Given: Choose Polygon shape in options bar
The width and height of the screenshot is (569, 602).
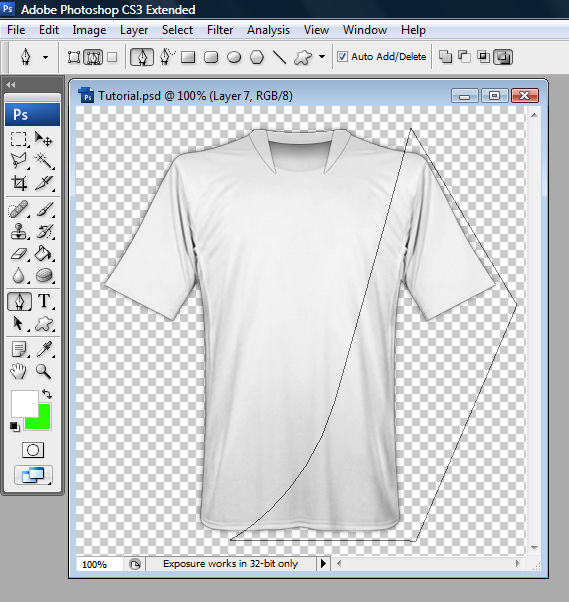Looking at the screenshot, I should pyautogui.click(x=257, y=58).
